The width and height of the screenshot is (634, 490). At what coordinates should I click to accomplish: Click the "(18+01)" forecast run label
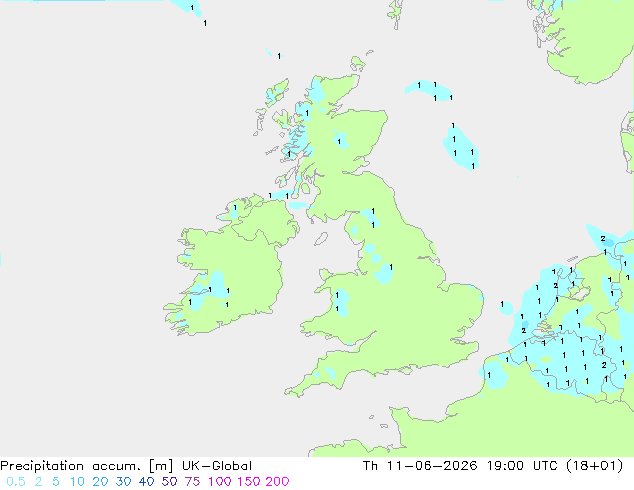(594, 466)
